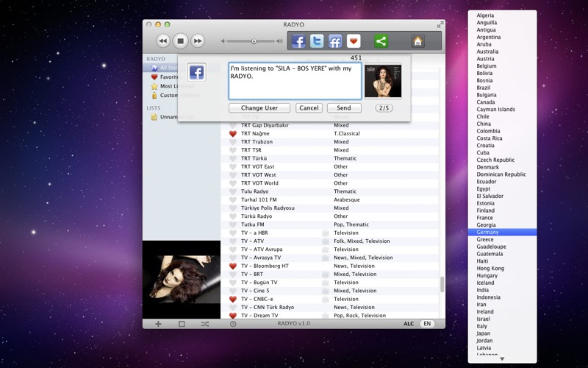This screenshot has height=368, width=588.
Task: Click the square artwork toggle icon in bottom bar
Action: pos(182,324)
